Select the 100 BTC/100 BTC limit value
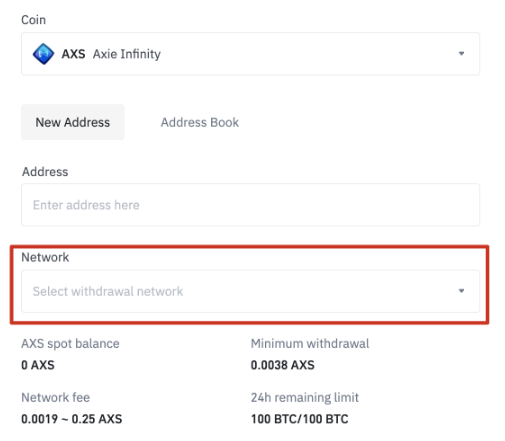505x441 pixels. (300, 419)
